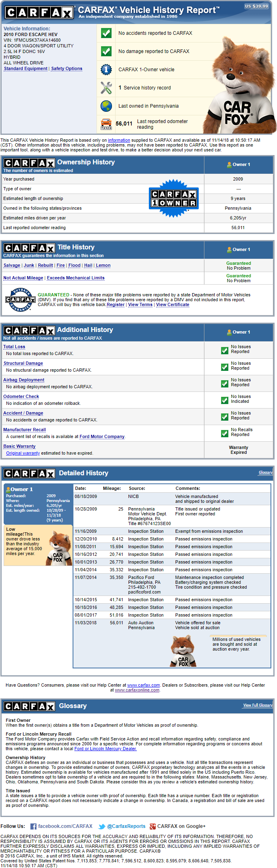Open the Airbag Deployment link

point(24,380)
